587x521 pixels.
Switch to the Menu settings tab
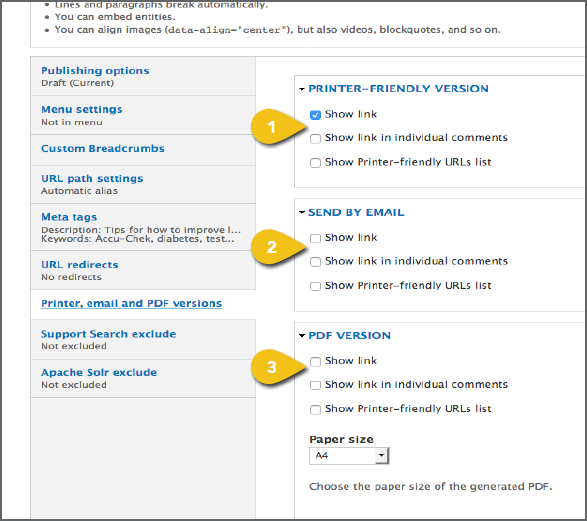click(143, 115)
